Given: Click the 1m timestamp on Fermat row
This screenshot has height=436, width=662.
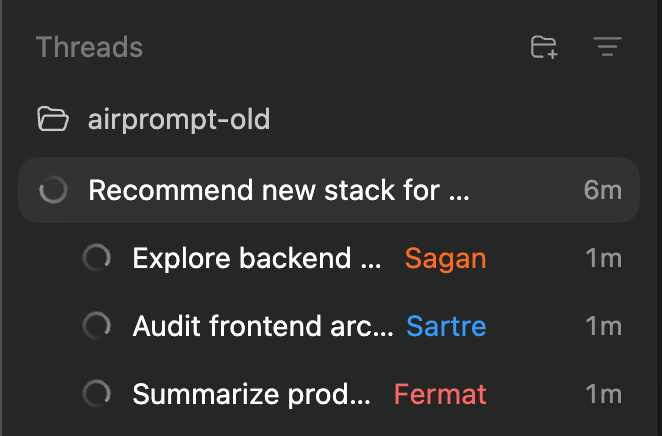Looking at the screenshot, I should pos(604,394).
